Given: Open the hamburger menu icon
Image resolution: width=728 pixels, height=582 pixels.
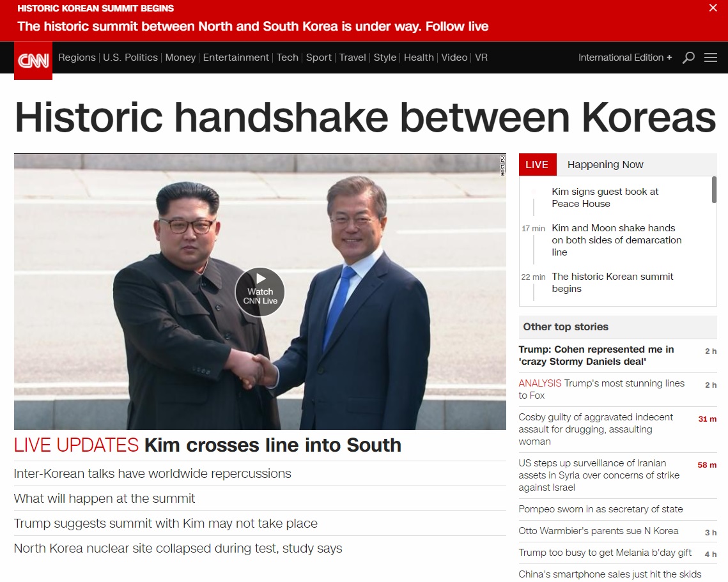Looking at the screenshot, I should (711, 57).
